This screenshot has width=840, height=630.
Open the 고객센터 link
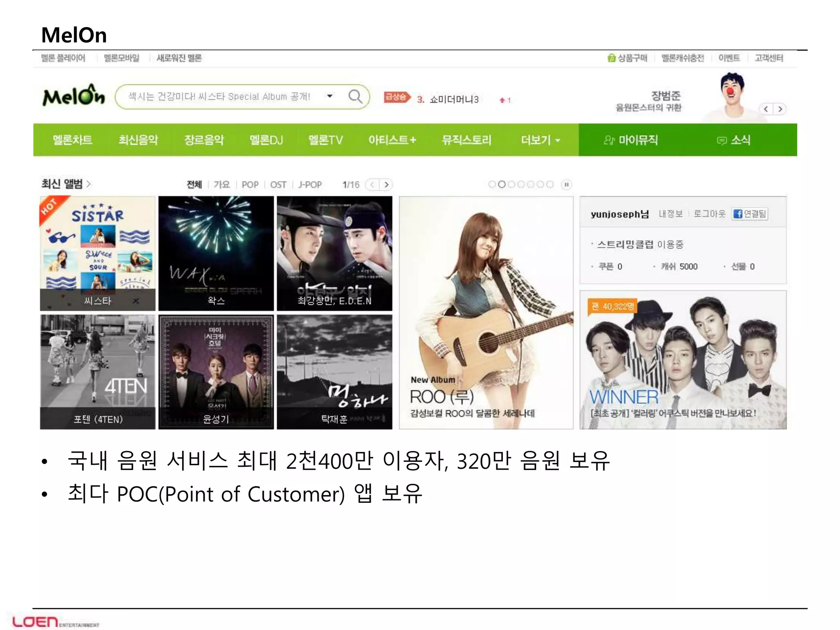click(769, 58)
